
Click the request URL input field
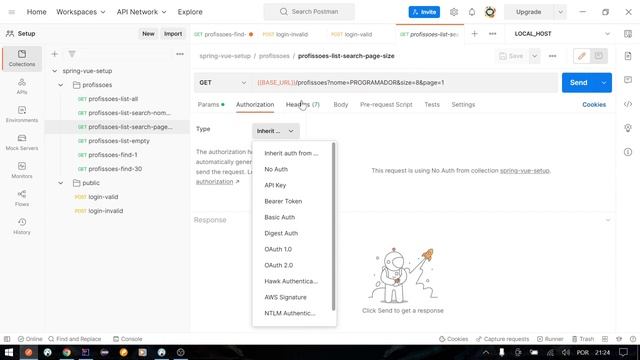click(x=405, y=82)
